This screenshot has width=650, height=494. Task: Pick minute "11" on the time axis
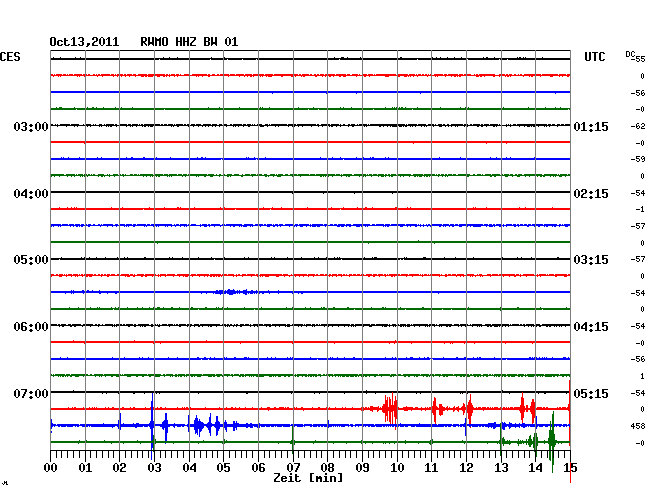click(432, 468)
